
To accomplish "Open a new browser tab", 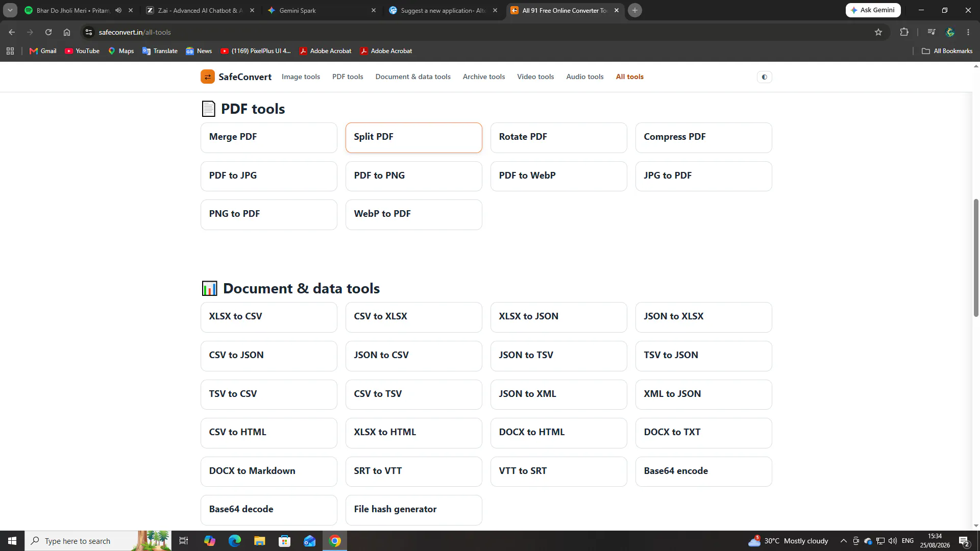I will pyautogui.click(x=635, y=10).
